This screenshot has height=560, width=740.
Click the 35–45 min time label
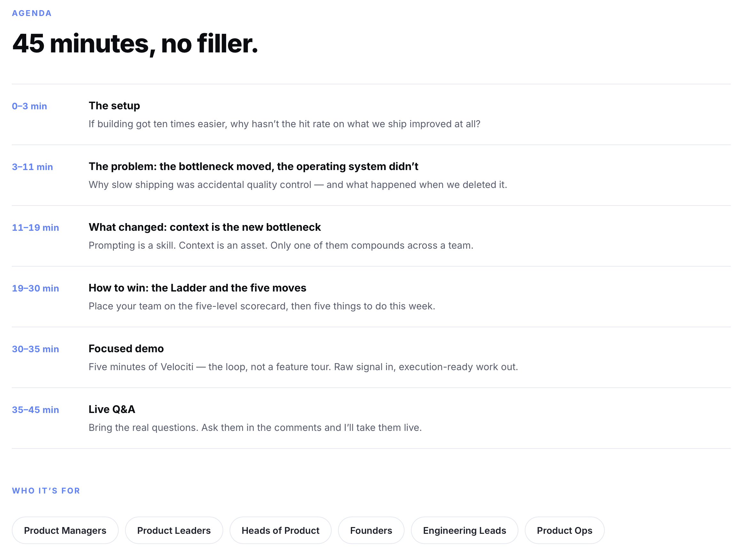click(x=35, y=410)
